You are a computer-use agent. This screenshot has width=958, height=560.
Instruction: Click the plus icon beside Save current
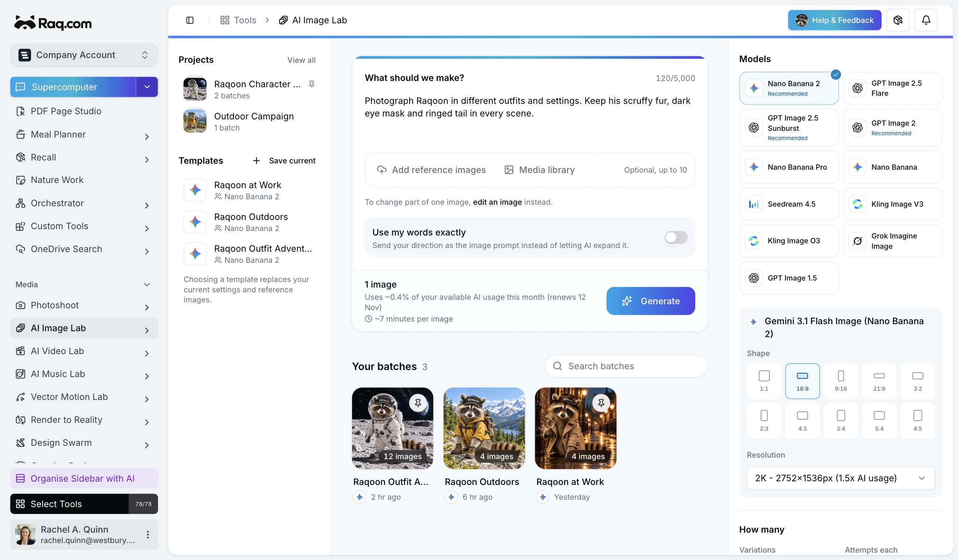pos(257,161)
